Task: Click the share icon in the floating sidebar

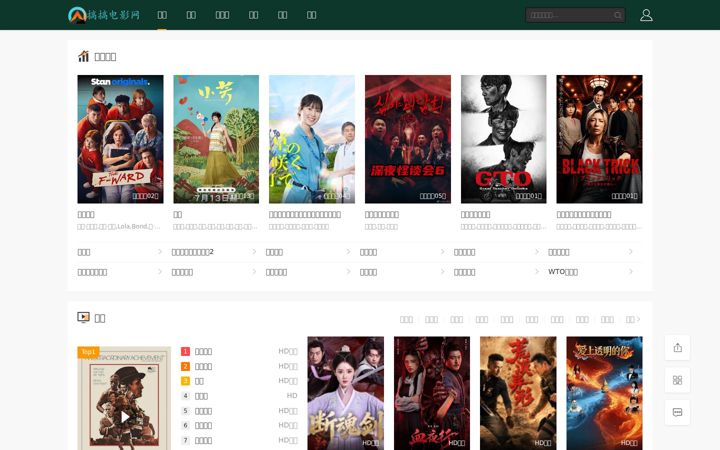Action: click(677, 348)
